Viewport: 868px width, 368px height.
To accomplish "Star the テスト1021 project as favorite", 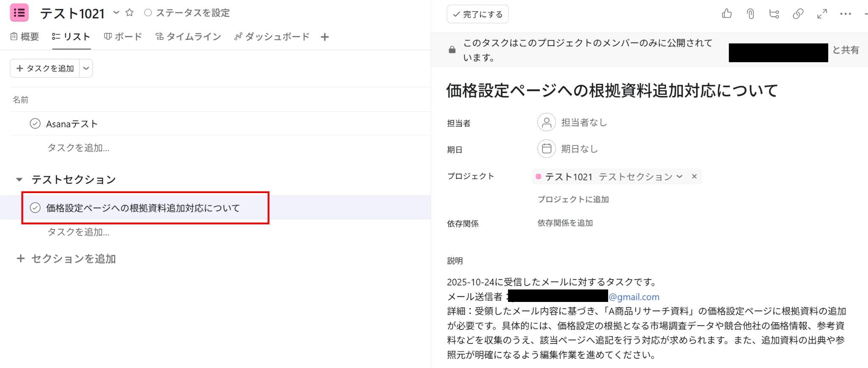I will 130,13.
